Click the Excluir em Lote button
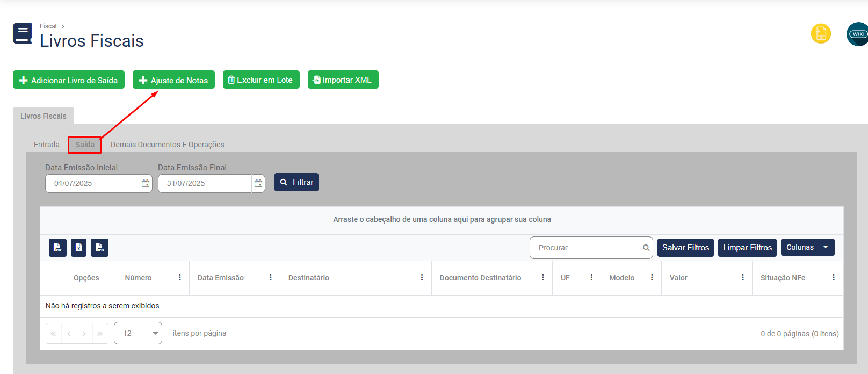The width and height of the screenshot is (868, 374). [x=261, y=80]
